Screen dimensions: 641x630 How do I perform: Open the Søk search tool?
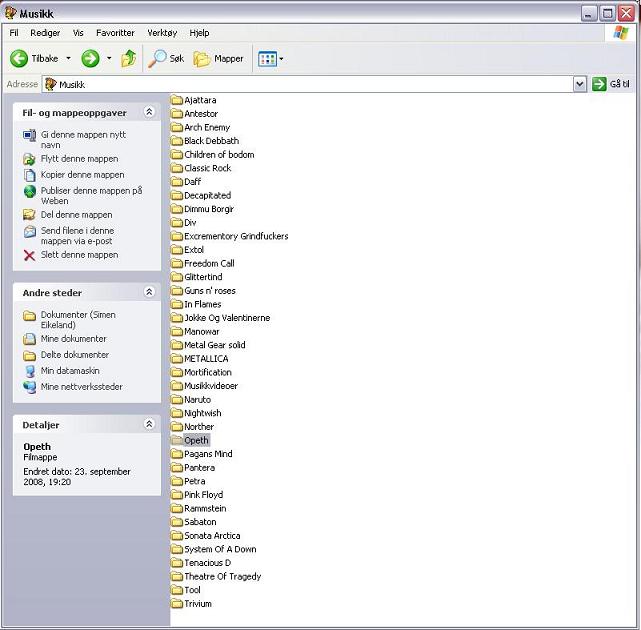pos(166,58)
